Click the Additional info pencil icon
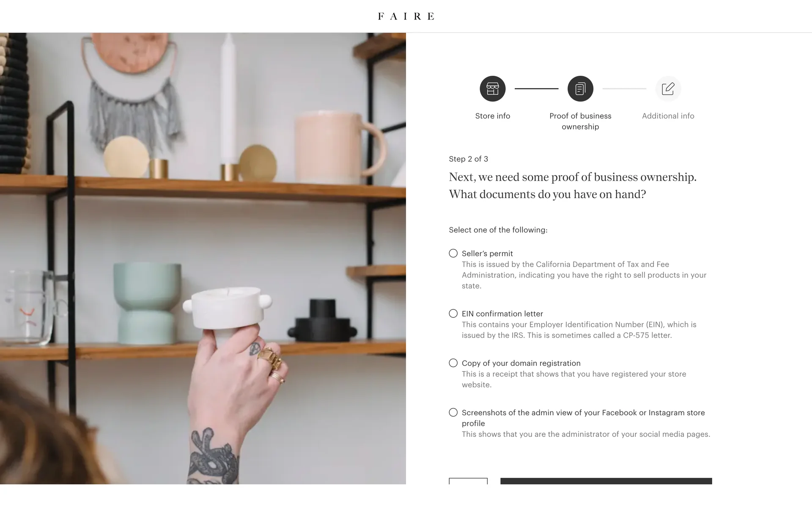 pyautogui.click(x=668, y=88)
